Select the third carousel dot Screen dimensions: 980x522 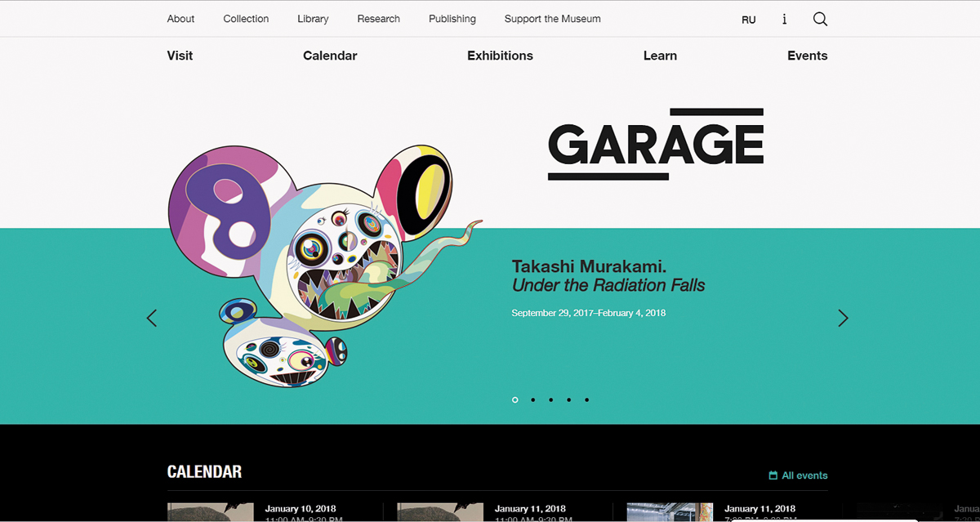[x=550, y=399]
